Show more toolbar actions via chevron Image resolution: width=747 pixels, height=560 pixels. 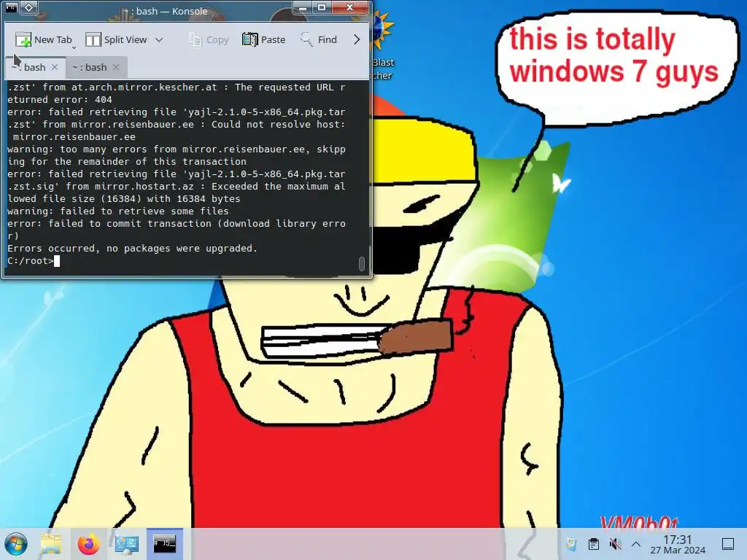click(x=357, y=40)
